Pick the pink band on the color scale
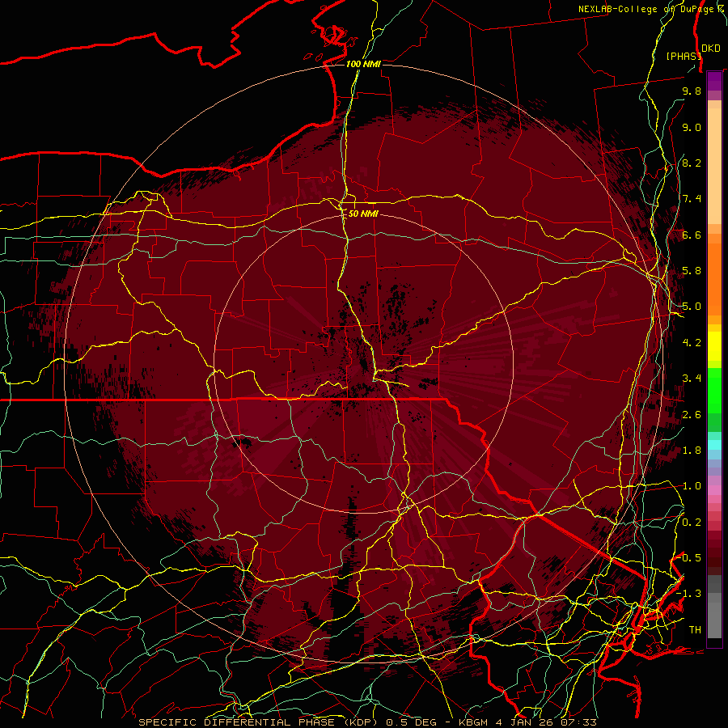Screen dimensions: 728x728 (x=714, y=490)
